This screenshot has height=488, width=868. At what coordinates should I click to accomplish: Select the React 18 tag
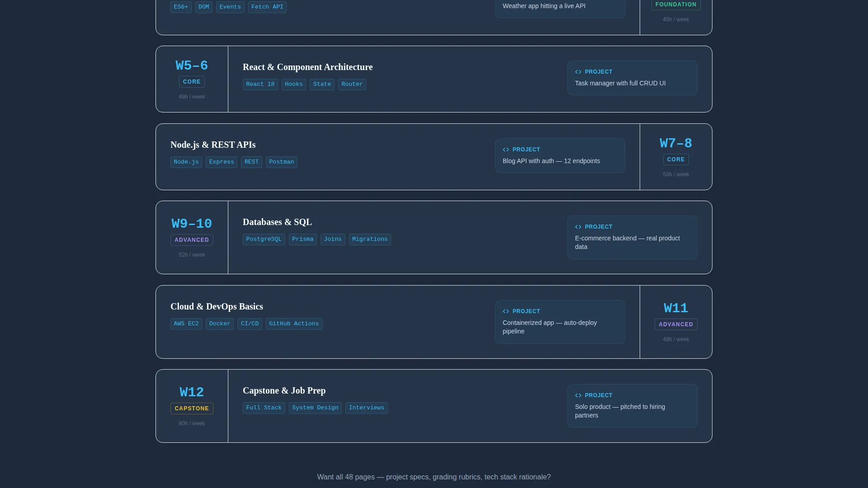tap(260, 84)
